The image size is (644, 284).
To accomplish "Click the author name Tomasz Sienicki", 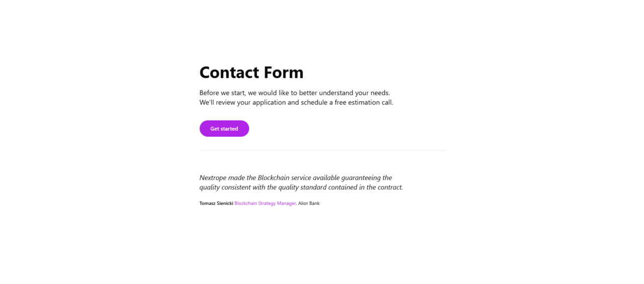I will click(216, 204).
